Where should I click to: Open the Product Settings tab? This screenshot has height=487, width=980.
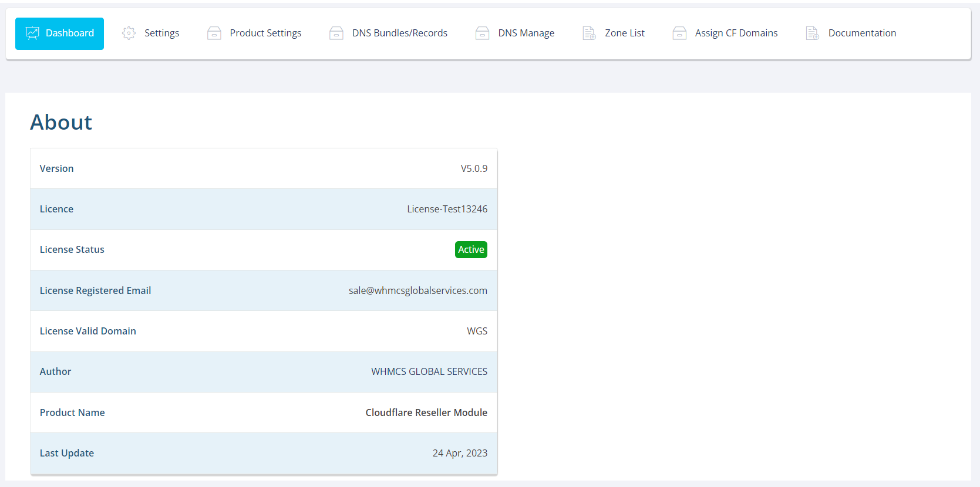click(254, 33)
